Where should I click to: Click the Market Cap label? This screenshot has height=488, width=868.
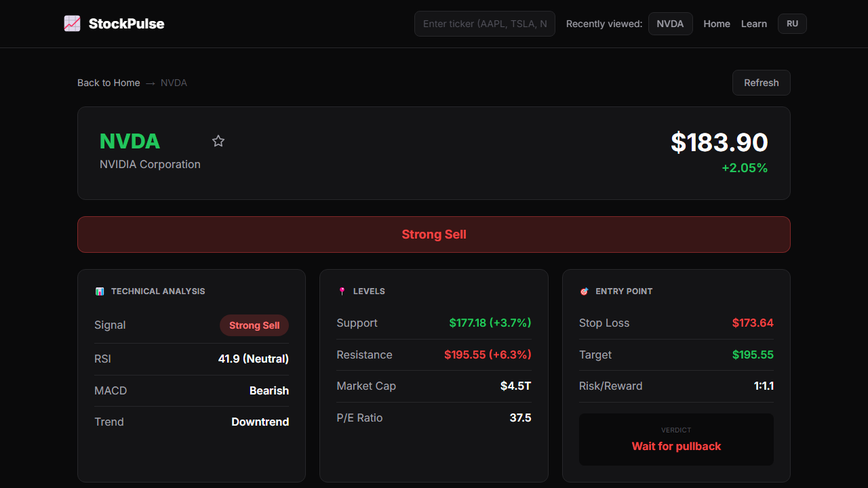(x=366, y=386)
